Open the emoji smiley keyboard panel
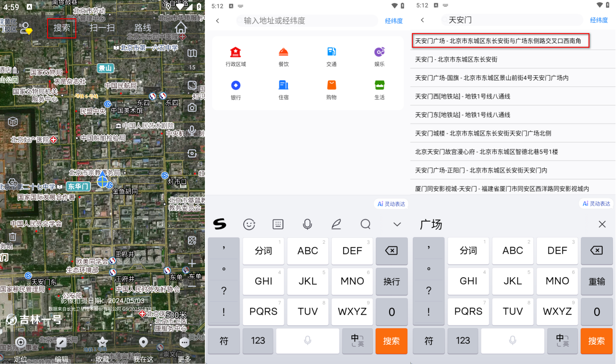Viewport: 616px width, 364px height. (x=249, y=224)
